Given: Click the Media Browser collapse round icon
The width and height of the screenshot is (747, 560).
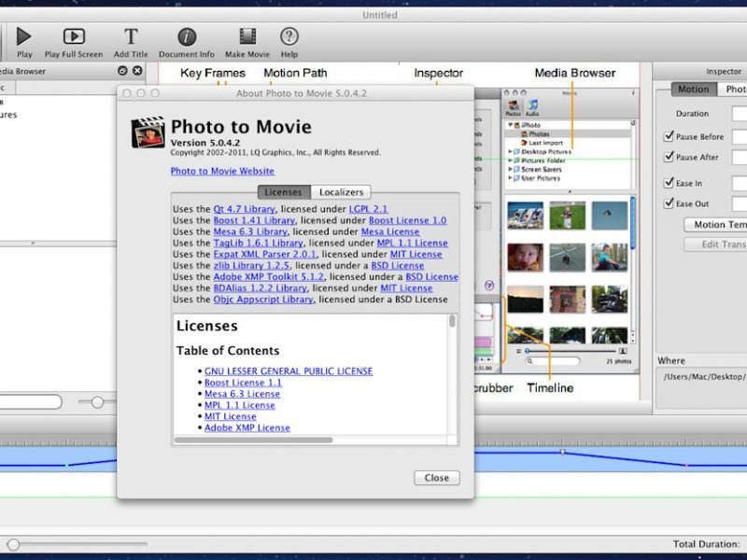Looking at the screenshot, I should tap(122, 71).
